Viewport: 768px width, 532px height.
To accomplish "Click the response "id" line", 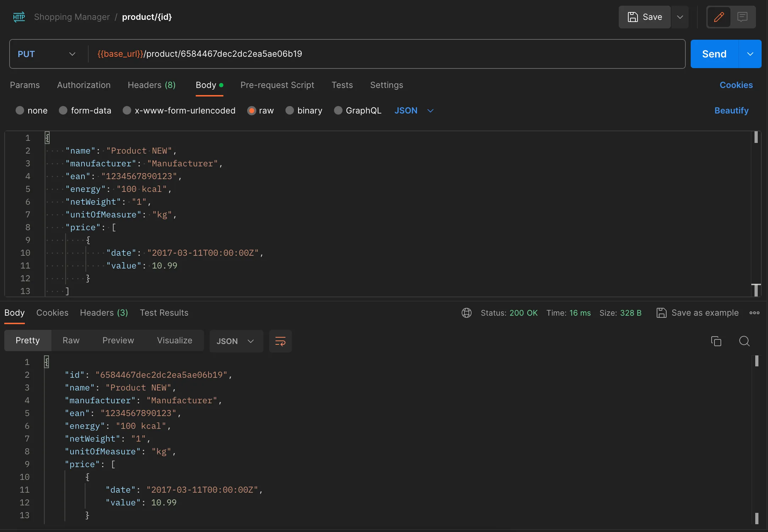I will [x=148, y=375].
